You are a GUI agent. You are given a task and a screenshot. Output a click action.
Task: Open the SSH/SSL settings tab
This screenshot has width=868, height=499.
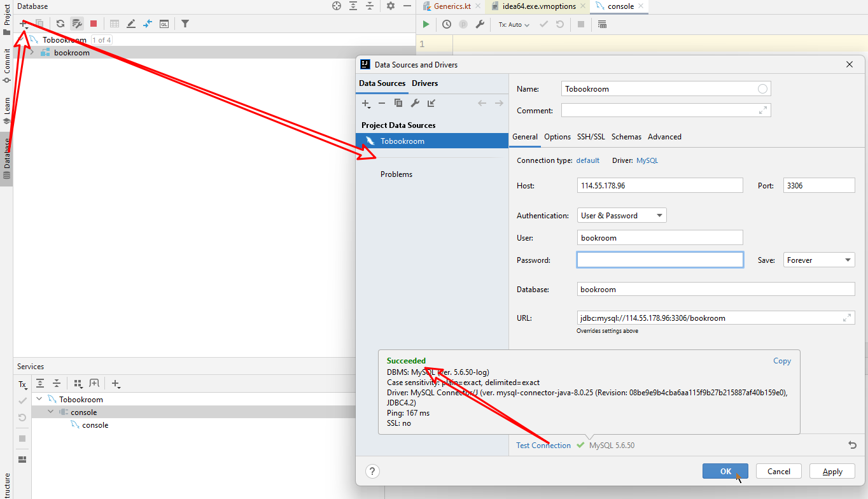click(x=591, y=136)
